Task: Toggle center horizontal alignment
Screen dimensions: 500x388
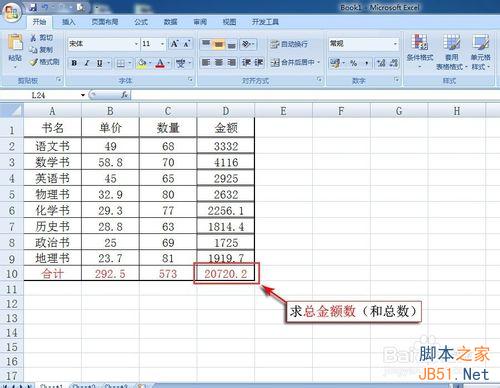Action: [x=219, y=62]
